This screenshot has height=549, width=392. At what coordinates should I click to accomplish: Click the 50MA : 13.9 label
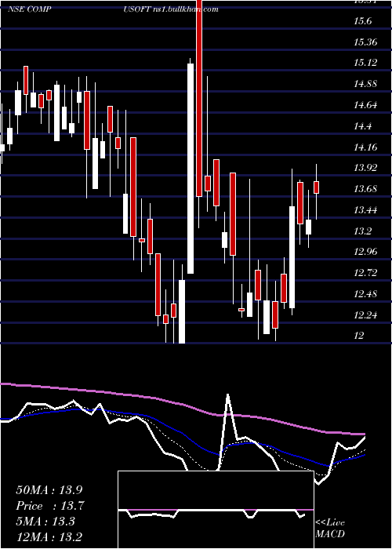pos(49,490)
